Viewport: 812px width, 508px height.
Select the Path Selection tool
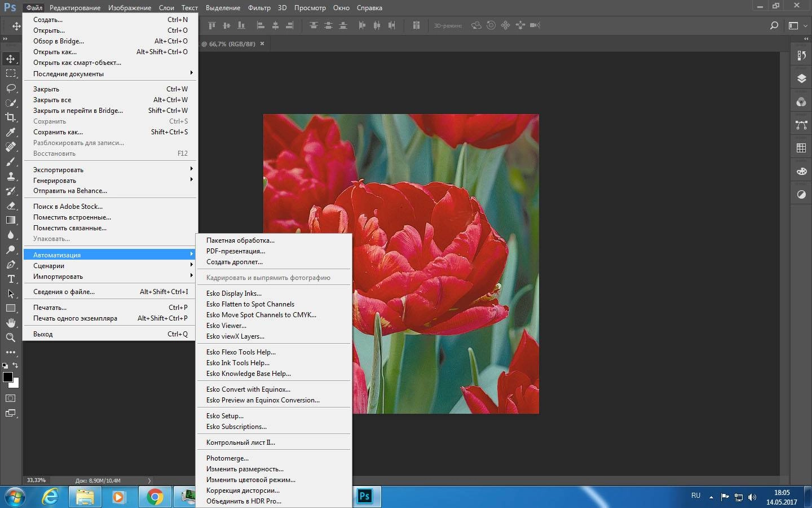point(11,294)
